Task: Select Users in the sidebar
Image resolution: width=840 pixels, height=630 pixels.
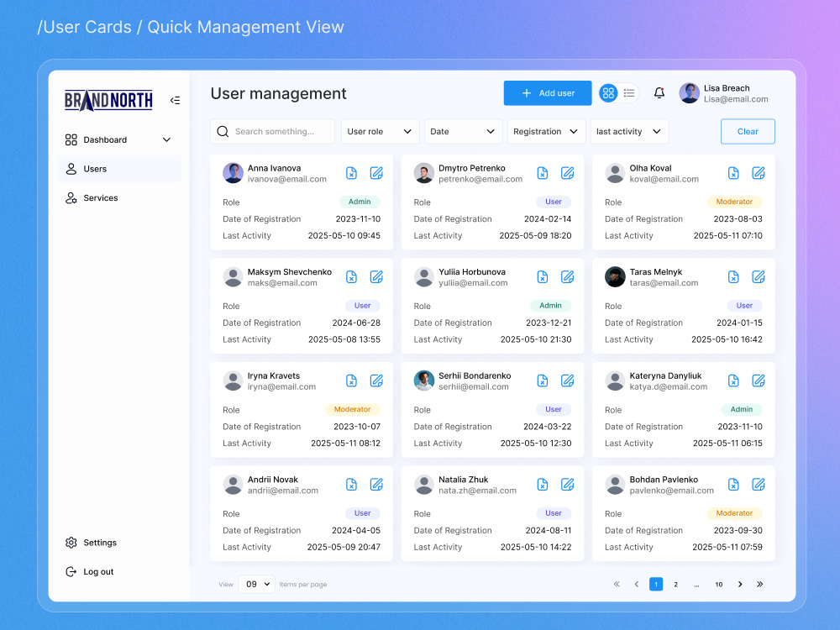Action: (x=119, y=169)
